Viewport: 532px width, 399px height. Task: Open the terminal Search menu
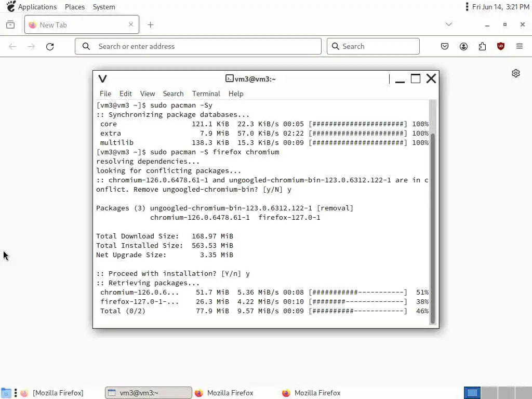173,94
